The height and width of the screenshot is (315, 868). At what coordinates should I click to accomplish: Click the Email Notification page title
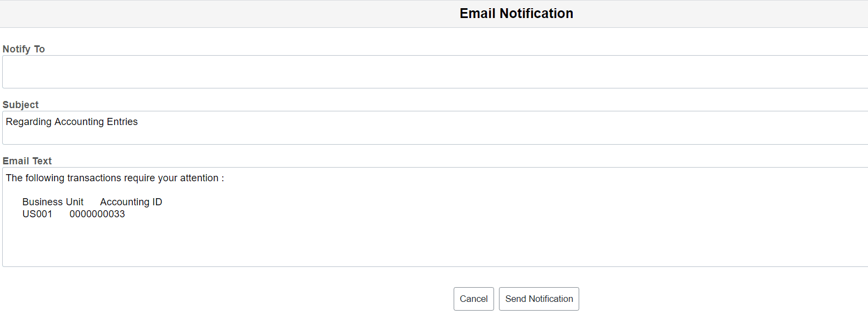pos(515,13)
